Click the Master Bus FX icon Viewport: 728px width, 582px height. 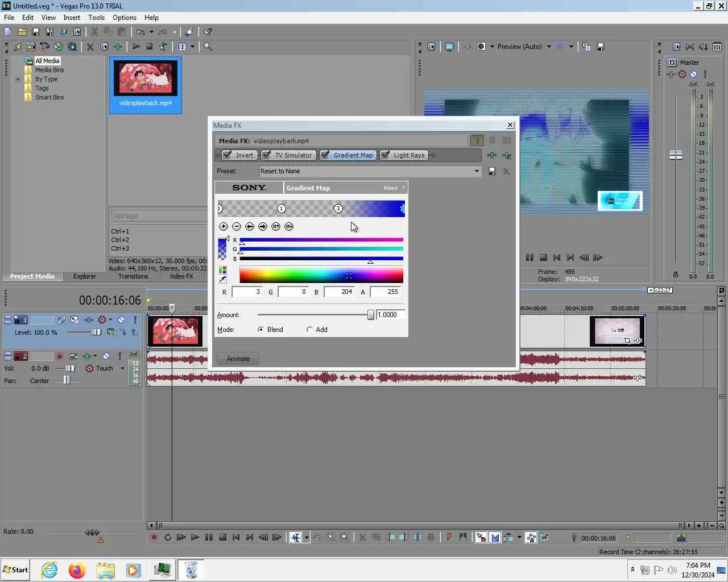pyautogui.click(x=672, y=74)
